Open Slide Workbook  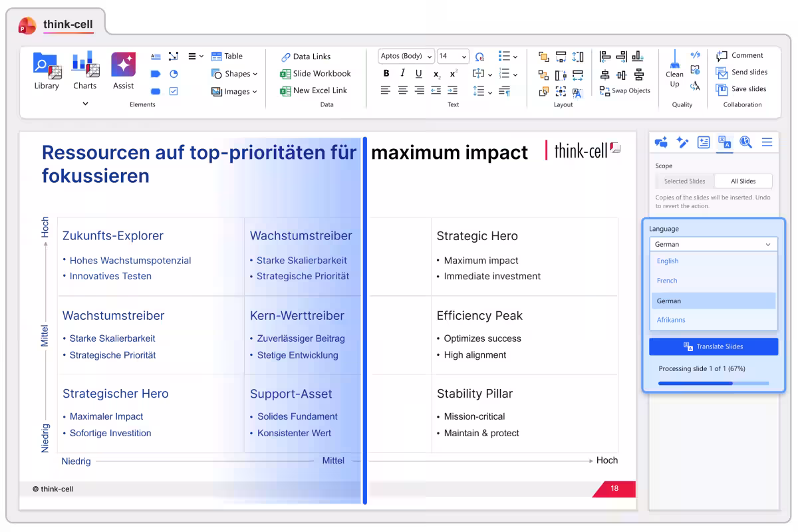click(x=315, y=74)
